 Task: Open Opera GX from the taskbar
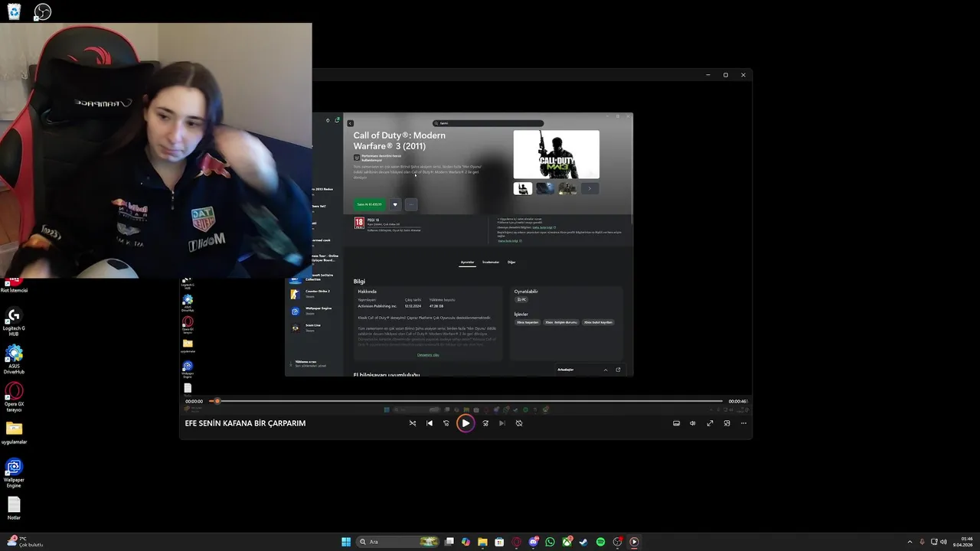pyautogui.click(x=516, y=542)
